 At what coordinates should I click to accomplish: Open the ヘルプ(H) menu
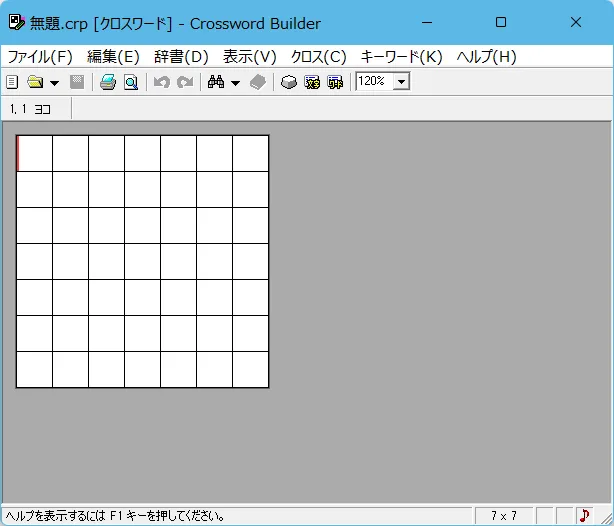486,57
